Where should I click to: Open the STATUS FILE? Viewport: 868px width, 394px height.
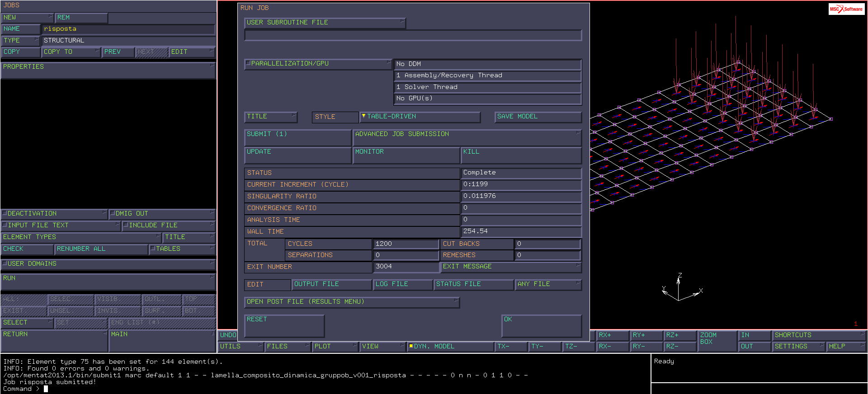[x=474, y=284]
